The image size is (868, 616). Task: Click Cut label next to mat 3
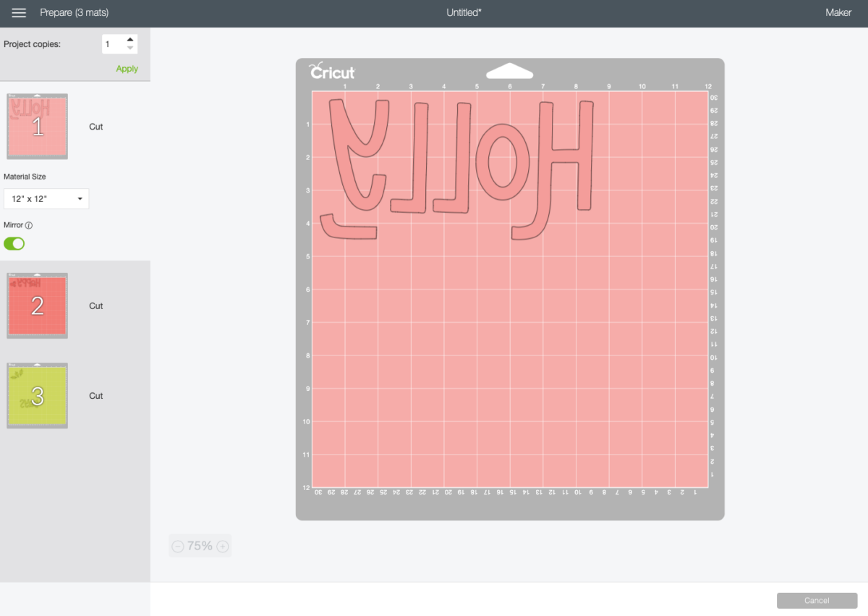(x=96, y=396)
